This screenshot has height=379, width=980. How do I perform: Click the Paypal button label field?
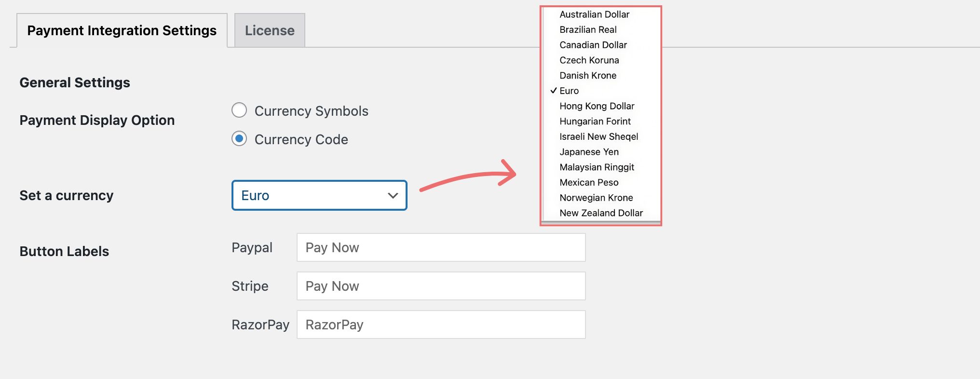[441, 247]
